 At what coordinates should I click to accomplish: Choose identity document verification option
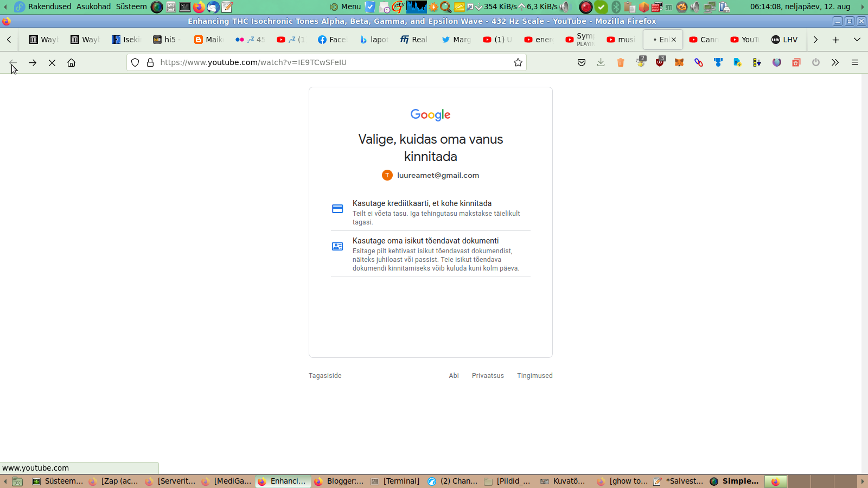[431, 254]
